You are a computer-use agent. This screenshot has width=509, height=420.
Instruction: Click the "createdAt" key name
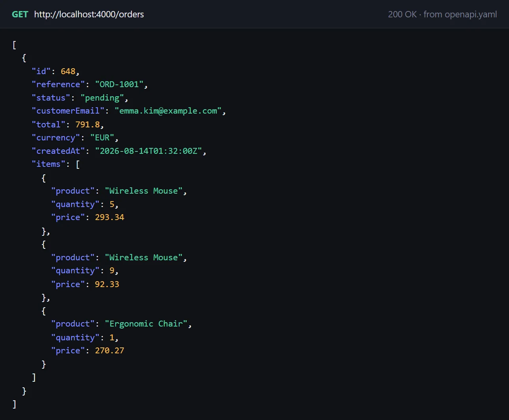click(x=58, y=151)
